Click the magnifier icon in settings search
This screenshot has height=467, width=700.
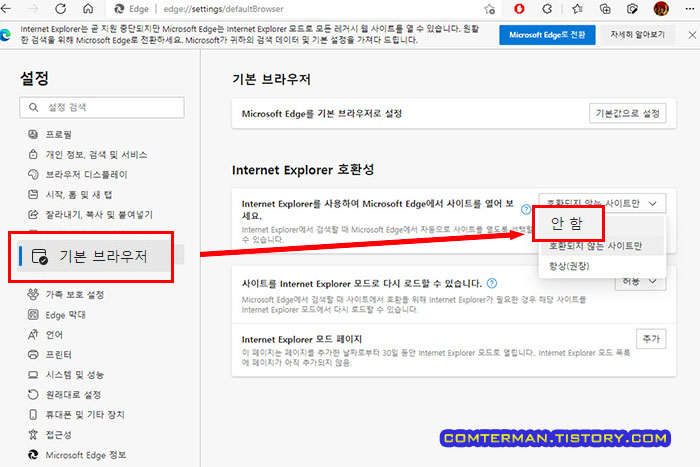[x=33, y=108]
